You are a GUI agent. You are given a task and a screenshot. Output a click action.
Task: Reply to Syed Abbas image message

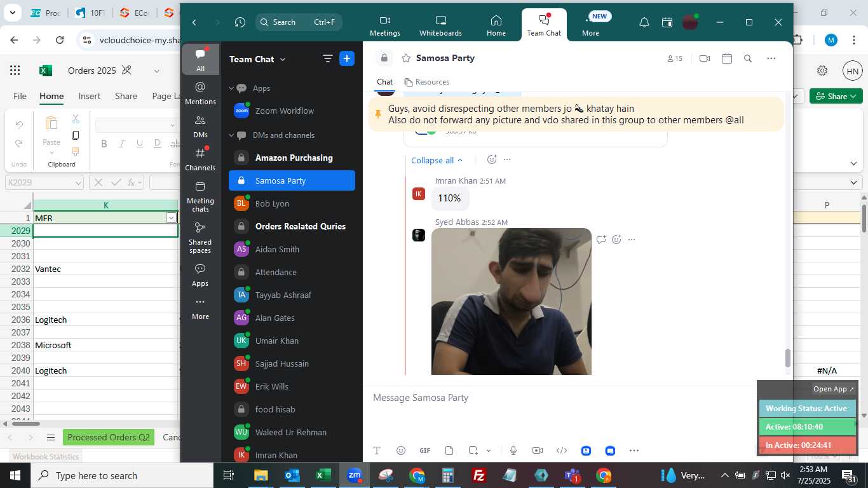pyautogui.click(x=601, y=240)
